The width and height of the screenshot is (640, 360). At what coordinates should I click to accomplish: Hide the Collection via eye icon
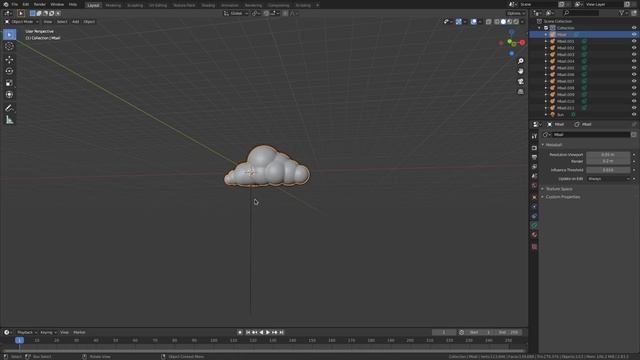(x=634, y=28)
